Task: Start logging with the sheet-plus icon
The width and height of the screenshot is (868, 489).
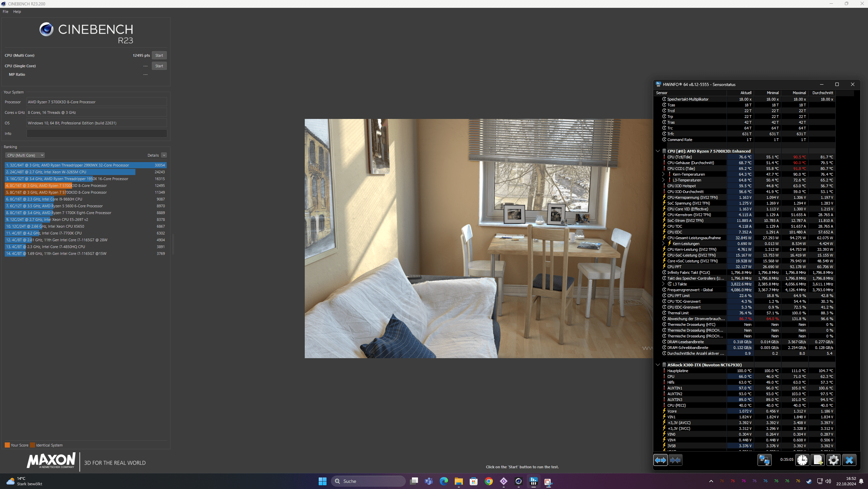Action: pyautogui.click(x=818, y=460)
